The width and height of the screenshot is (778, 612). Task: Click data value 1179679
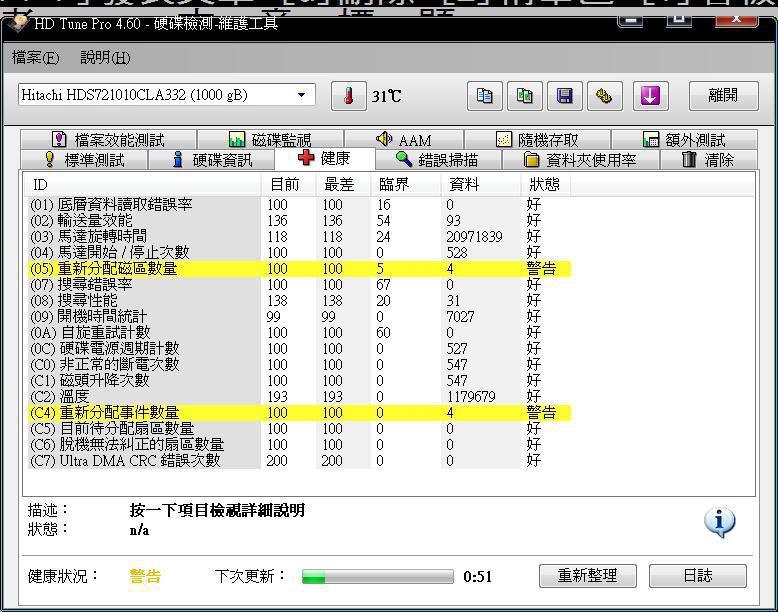(x=471, y=397)
